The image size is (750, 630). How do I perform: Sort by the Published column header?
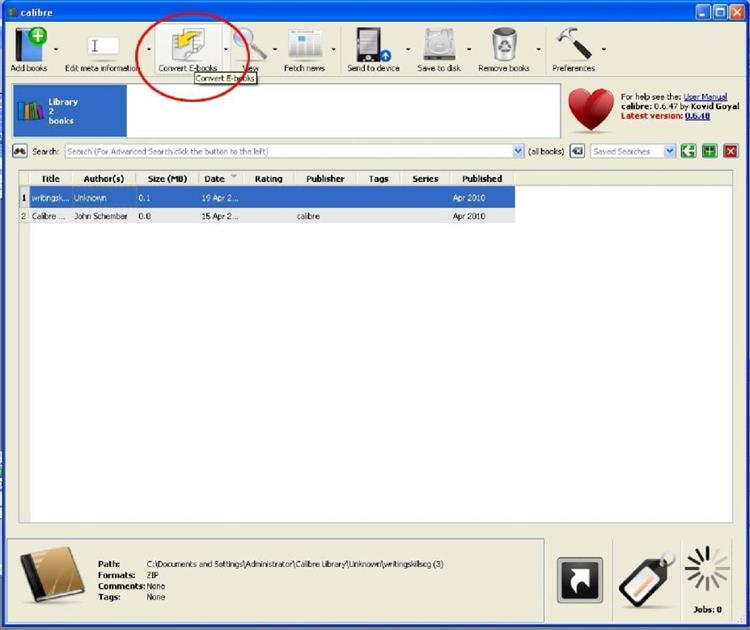[482, 178]
